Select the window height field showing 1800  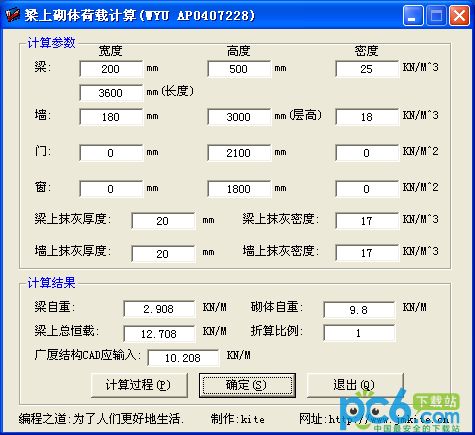click(x=239, y=189)
